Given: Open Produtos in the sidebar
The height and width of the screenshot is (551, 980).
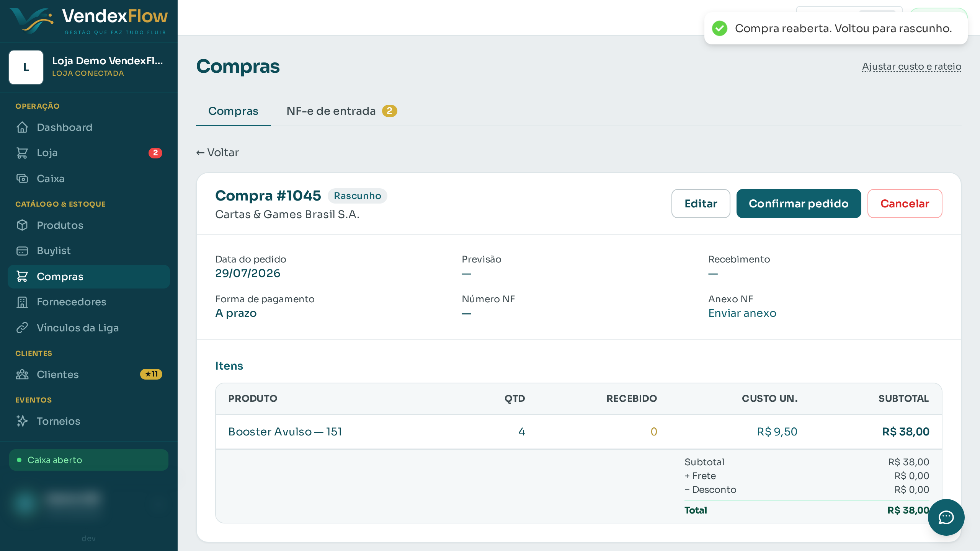Looking at the screenshot, I should tap(89, 225).
